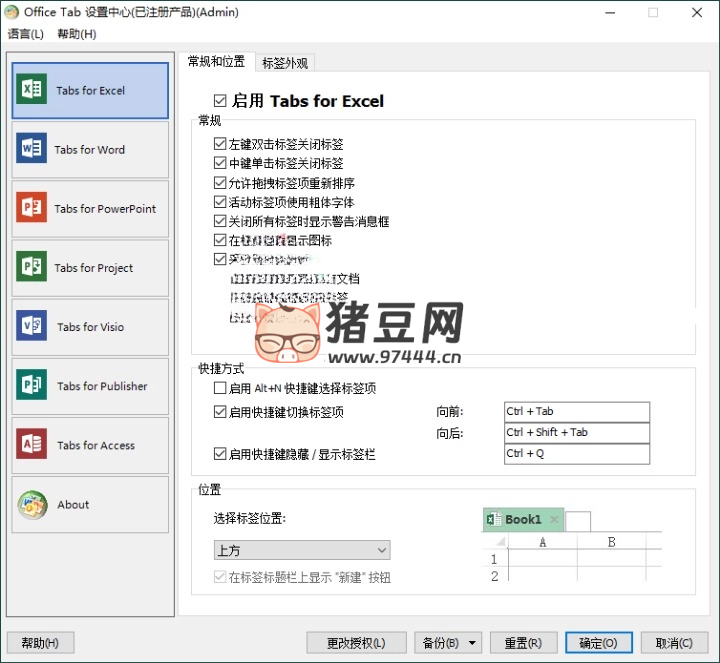The image size is (720, 663).
Task: Enable Alt+N 快捷键选择标签项 checkbox
Action: [x=220, y=388]
